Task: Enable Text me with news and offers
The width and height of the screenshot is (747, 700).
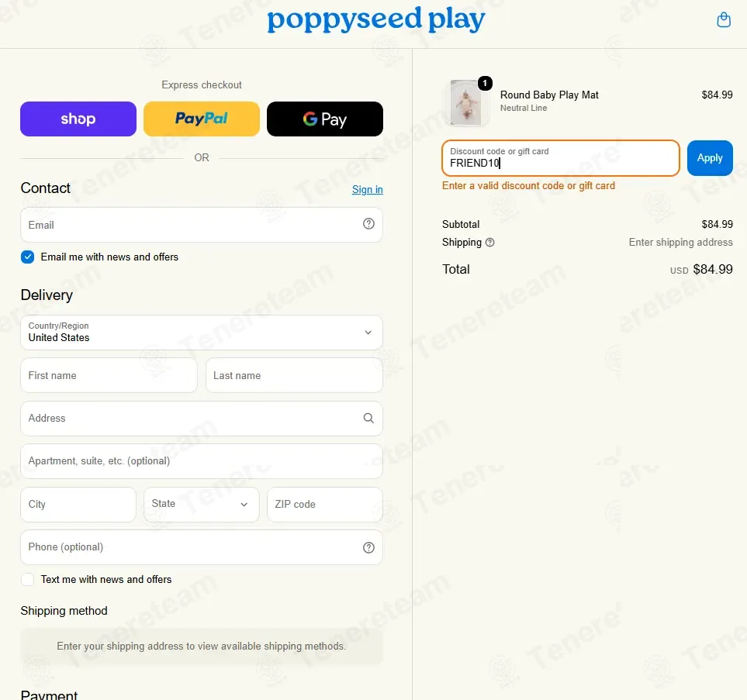Action: click(x=28, y=580)
